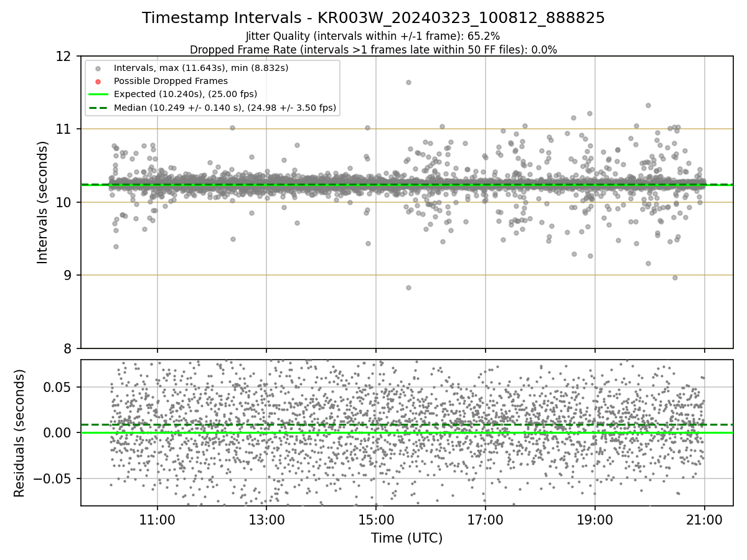
Task: Click legend entry 'Intervals, max (11.643s), min (8.832s)'
Action: click(201, 67)
